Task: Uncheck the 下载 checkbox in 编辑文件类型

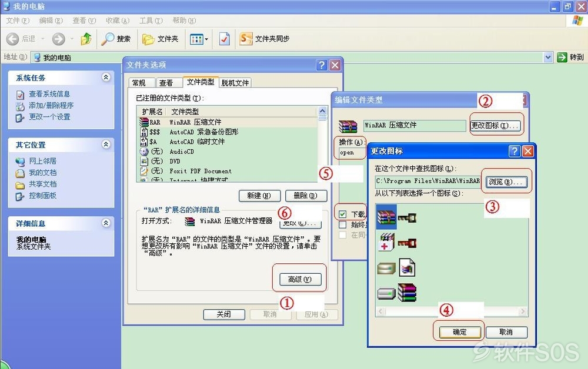Action: tap(342, 214)
